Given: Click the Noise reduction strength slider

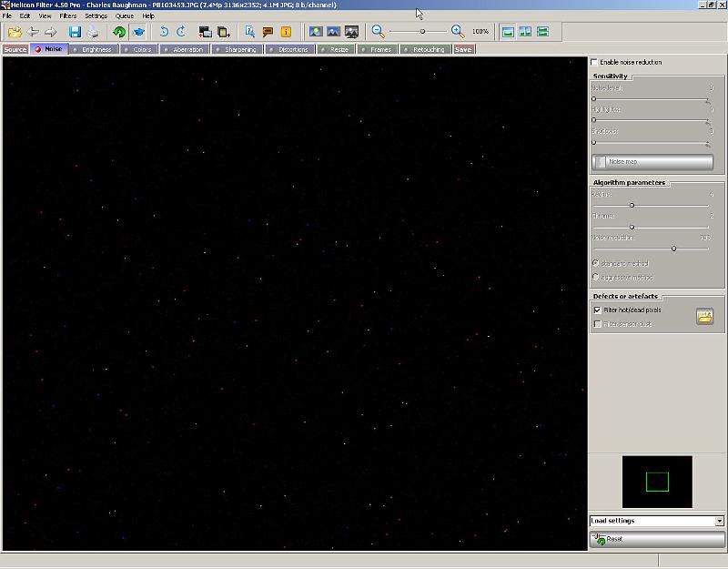Looking at the screenshot, I should pos(673,249).
